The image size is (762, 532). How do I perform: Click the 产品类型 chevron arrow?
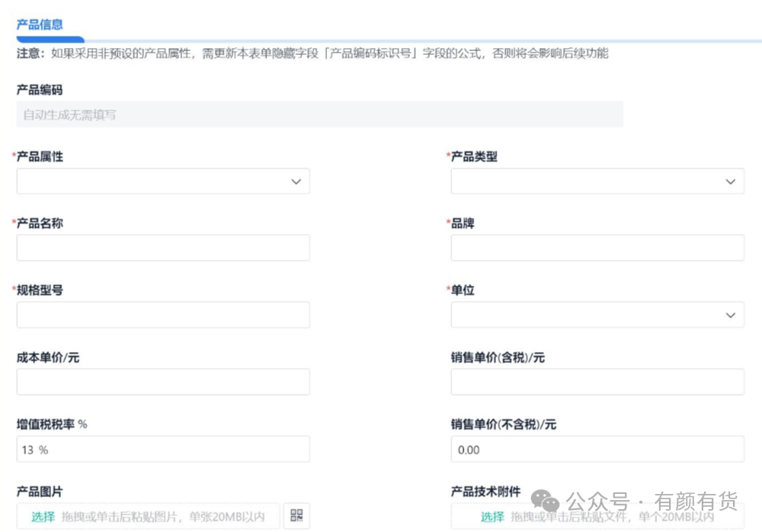(730, 181)
